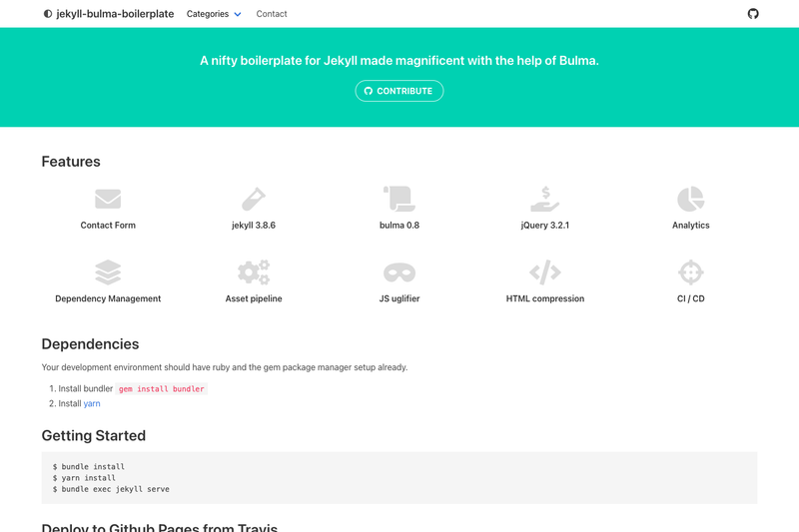Click the 'jekyll 3.8.6' label
Screen dimensions: 799x532
point(254,225)
